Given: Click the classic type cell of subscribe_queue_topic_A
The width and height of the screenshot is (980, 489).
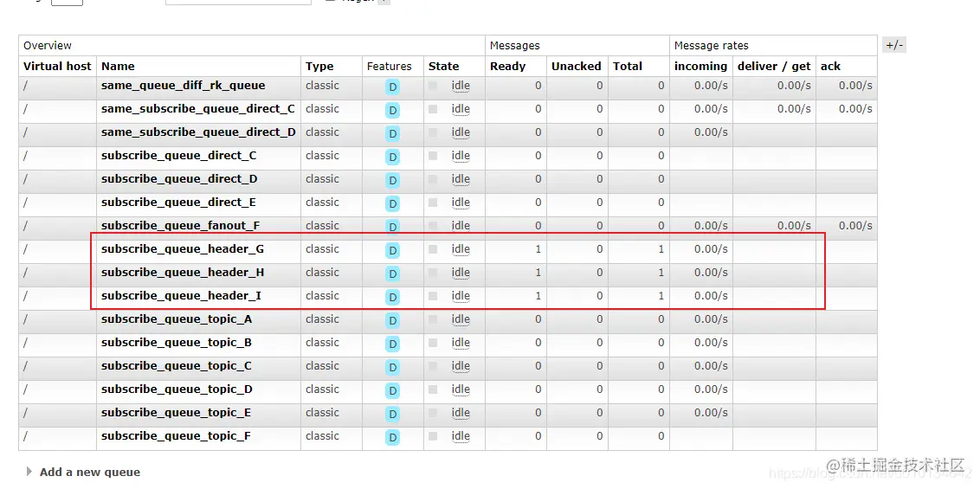Looking at the screenshot, I should pos(323,319).
